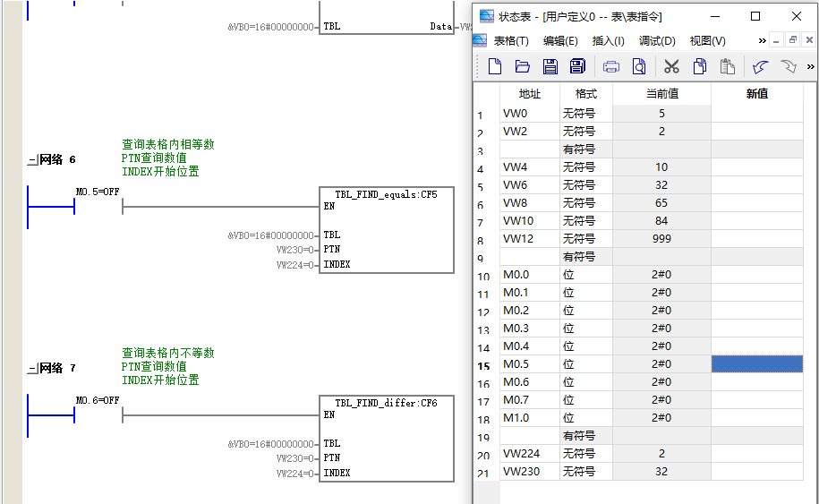This screenshot has width=819, height=504.
Task: Click the 当前值 column header
Action: (661, 94)
